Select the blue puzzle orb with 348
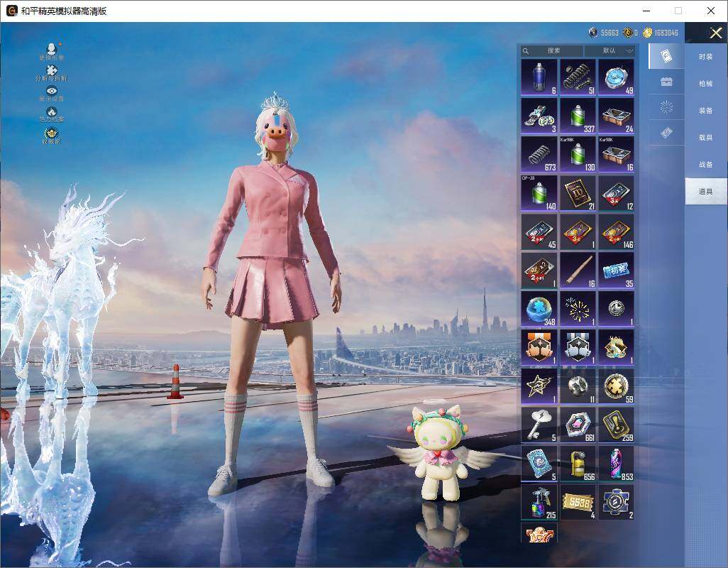Screen dimensions: 728x568 [x=539, y=309]
